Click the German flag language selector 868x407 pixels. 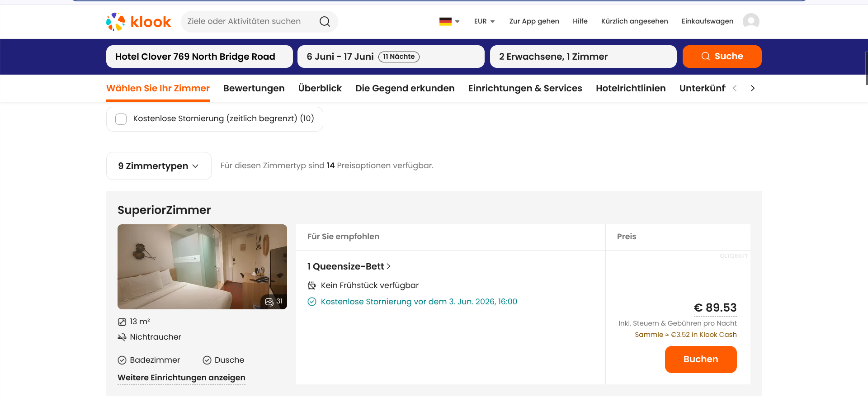tap(449, 21)
